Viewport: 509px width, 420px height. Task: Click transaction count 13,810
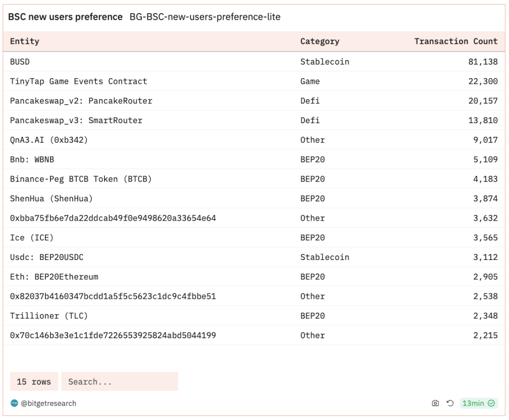483,121
